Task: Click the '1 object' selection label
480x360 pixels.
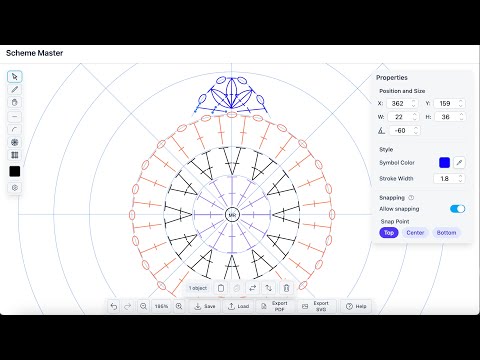Action: point(198,288)
